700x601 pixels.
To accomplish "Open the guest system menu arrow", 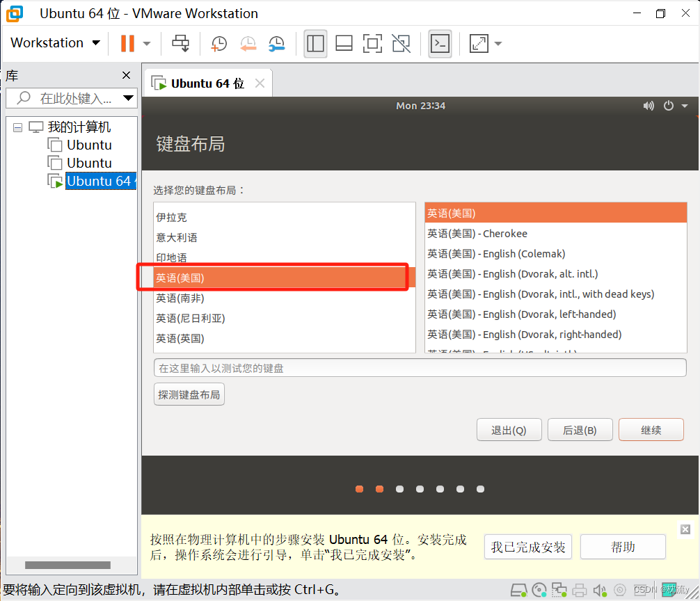I will [x=685, y=106].
